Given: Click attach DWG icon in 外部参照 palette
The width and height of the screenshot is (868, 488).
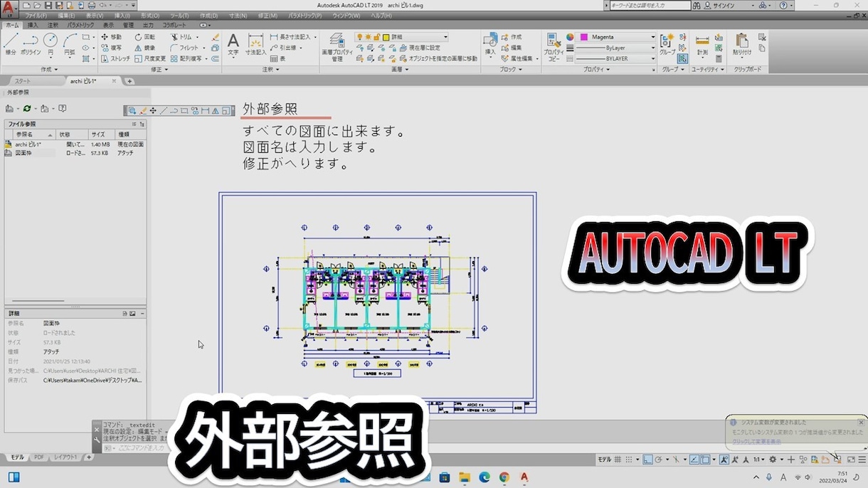Looking at the screenshot, I should 9,108.
